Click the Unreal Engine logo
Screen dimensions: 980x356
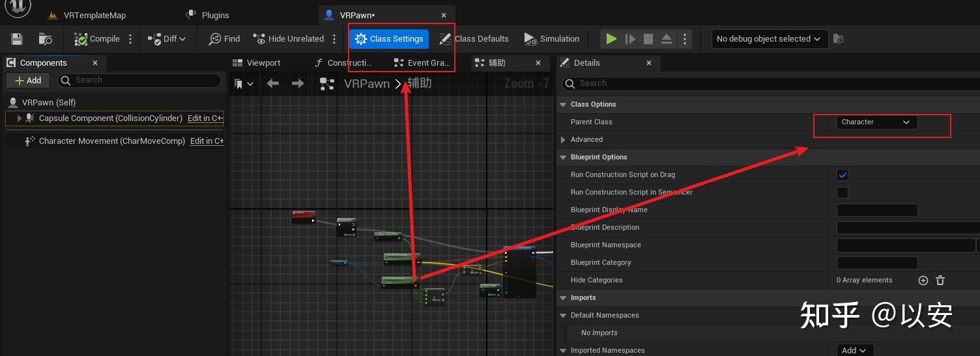[x=18, y=7]
